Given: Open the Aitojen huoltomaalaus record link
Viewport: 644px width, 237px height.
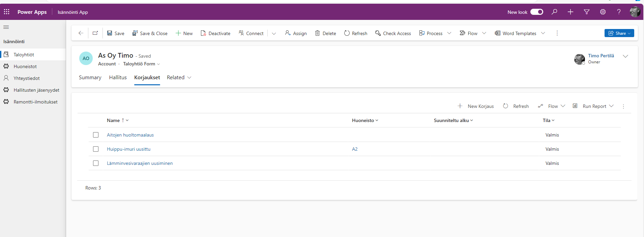Looking at the screenshot, I should pyautogui.click(x=130, y=135).
